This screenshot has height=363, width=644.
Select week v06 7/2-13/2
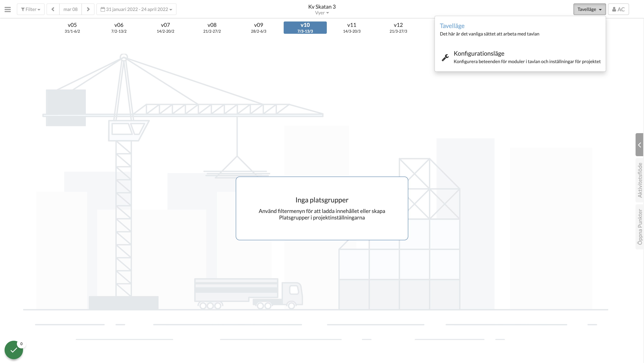(119, 27)
